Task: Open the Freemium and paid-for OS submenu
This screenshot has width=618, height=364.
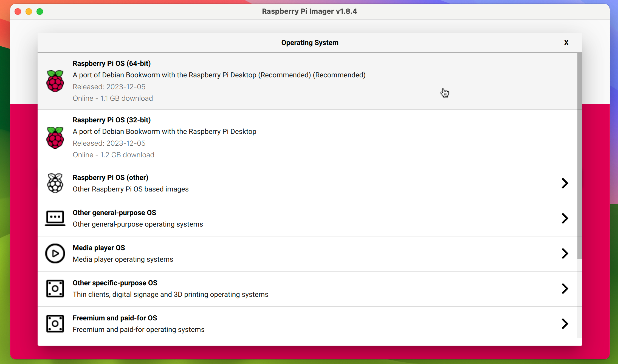Action: pos(564,324)
